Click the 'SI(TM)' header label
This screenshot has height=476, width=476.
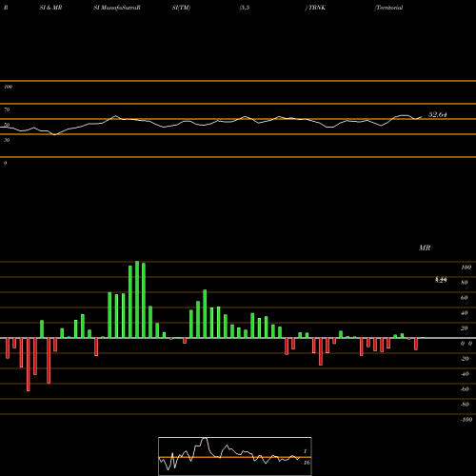181,8
